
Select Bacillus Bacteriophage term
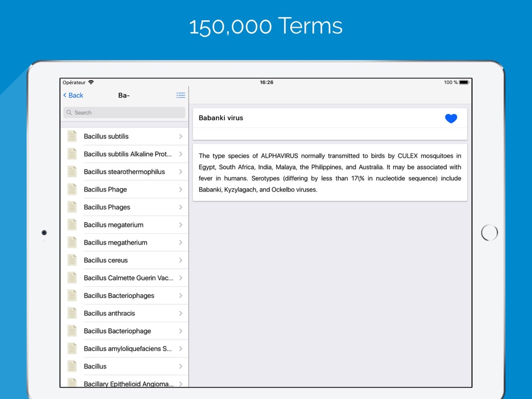point(124,331)
